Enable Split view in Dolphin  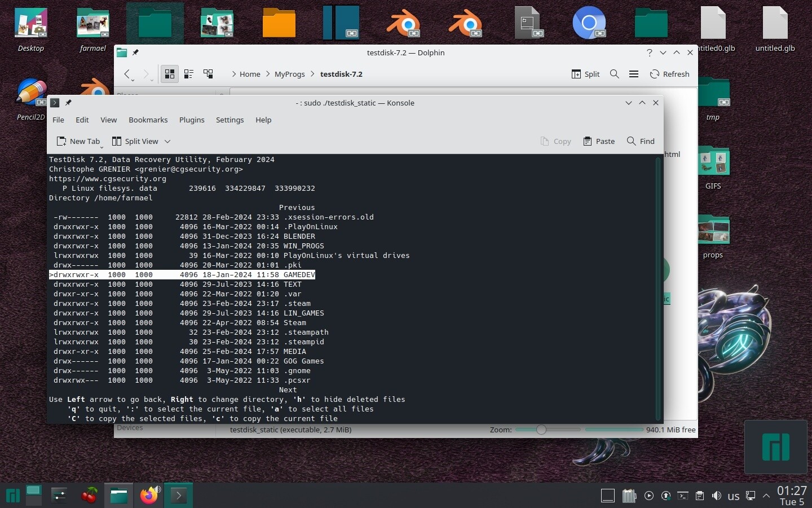(585, 74)
